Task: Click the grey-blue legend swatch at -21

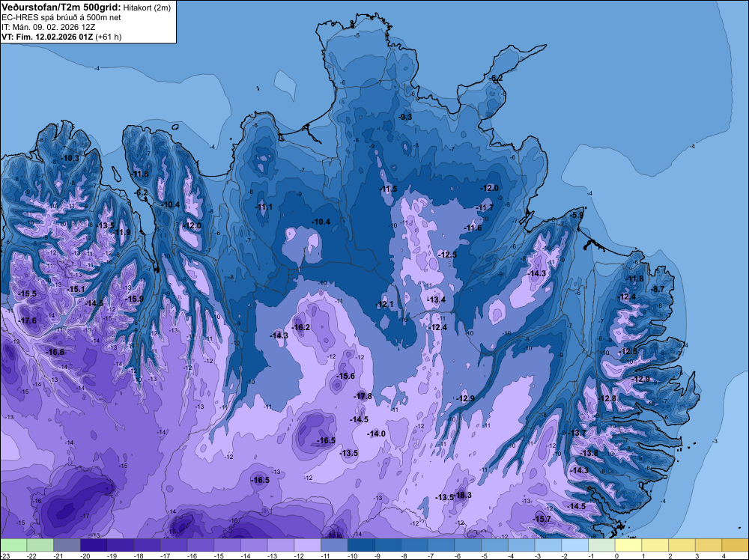Action: 67,545
